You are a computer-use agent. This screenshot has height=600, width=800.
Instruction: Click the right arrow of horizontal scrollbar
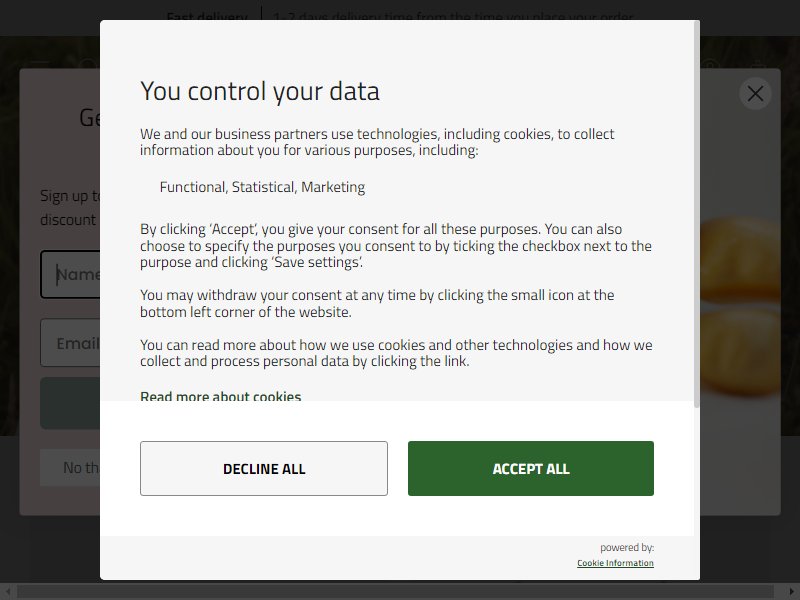(791, 592)
